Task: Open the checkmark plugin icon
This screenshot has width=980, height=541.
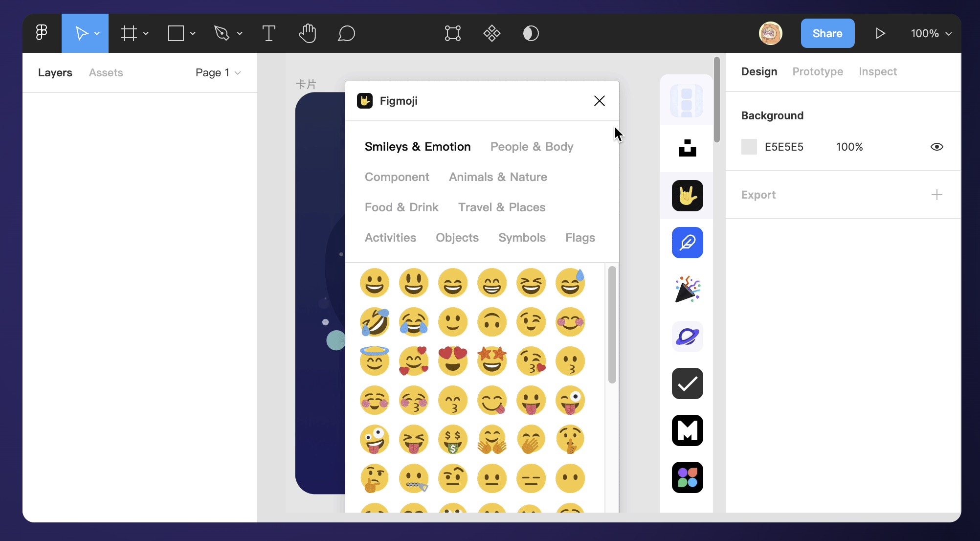Action: click(x=688, y=383)
